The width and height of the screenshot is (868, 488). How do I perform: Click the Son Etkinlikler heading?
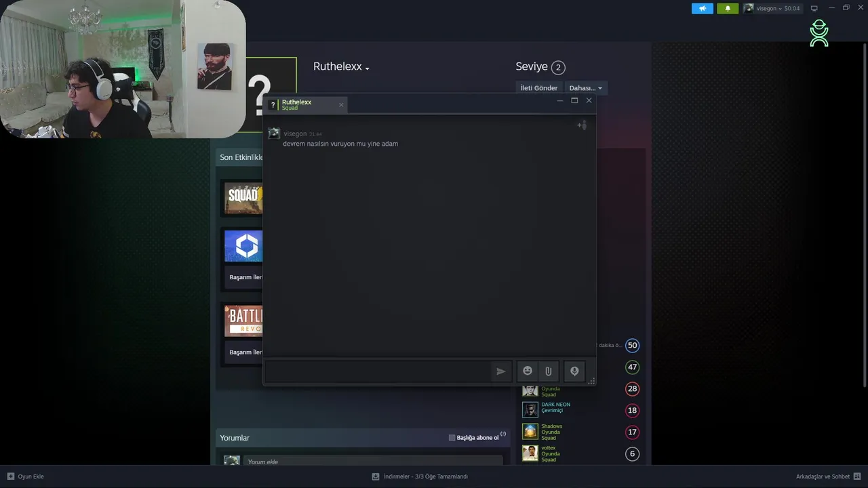[x=241, y=157]
